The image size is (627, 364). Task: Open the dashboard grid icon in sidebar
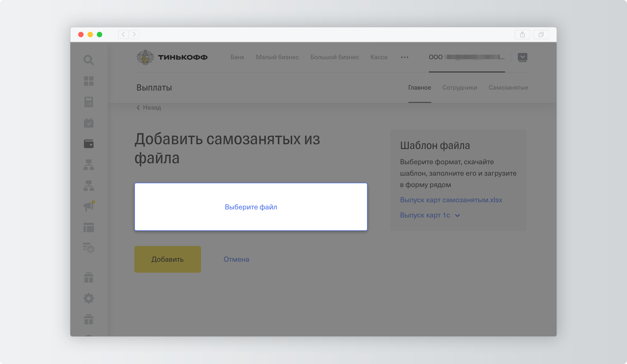(x=89, y=81)
